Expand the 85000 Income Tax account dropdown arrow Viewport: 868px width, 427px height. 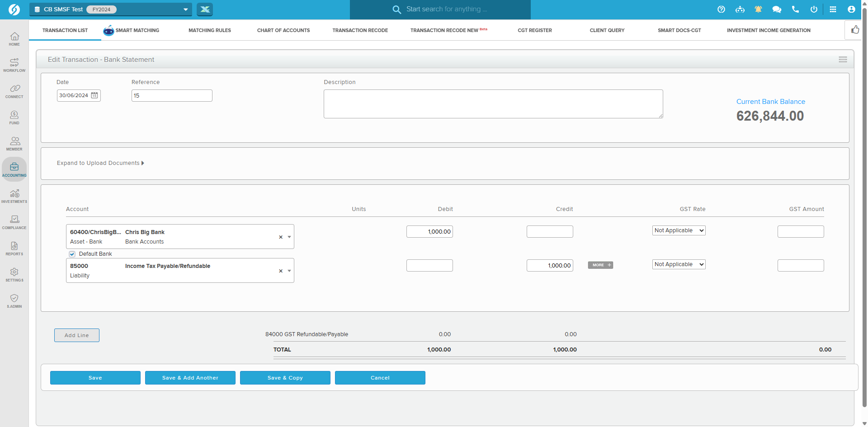(x=289, y=271)
